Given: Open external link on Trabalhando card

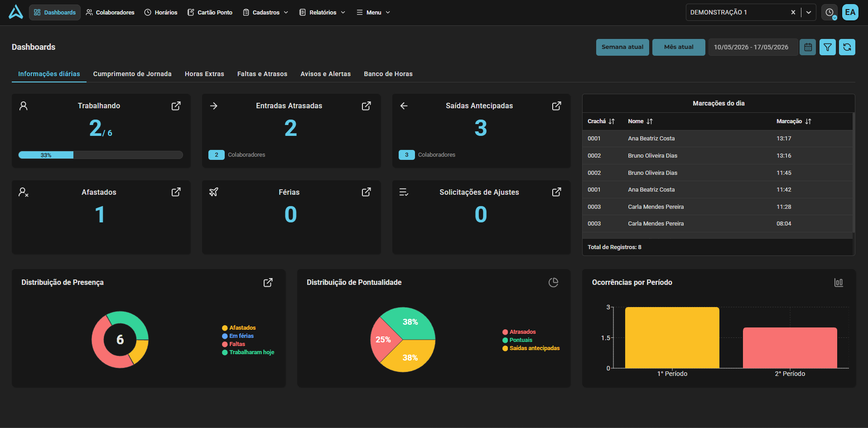Looking at the screenshot, I should tap(176, 106).
